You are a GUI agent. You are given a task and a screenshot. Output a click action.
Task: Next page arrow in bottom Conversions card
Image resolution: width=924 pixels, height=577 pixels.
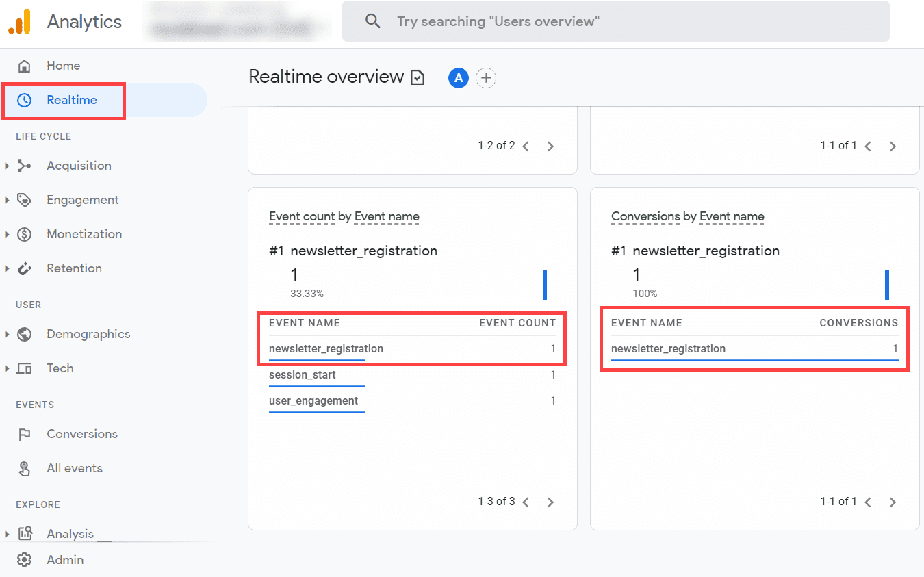893,502
